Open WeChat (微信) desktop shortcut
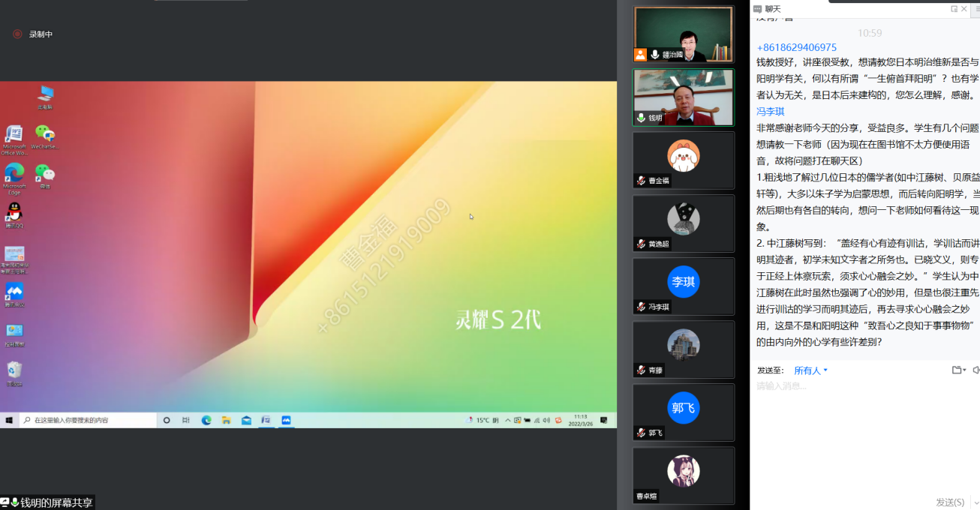This screenshot has height=510, width=980. click(45, 176)
